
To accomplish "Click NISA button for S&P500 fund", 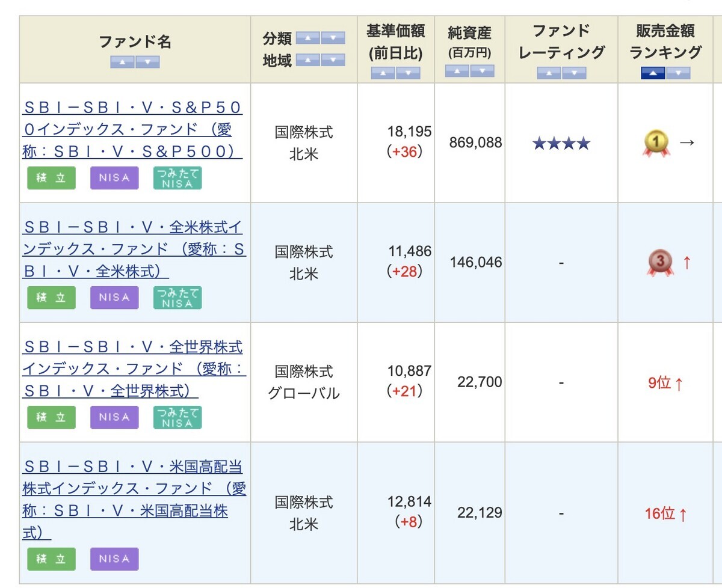I will coord(114,178).
